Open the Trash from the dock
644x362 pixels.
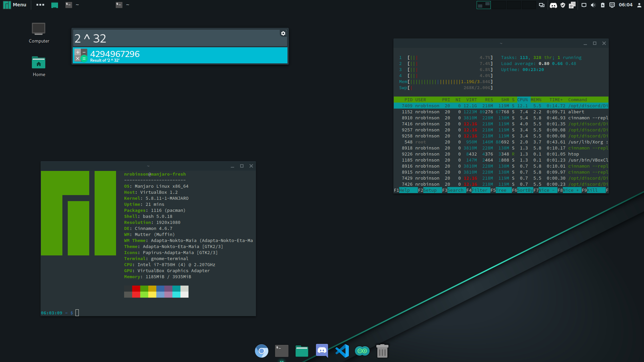pyautogui.click(x=382, y=351)
